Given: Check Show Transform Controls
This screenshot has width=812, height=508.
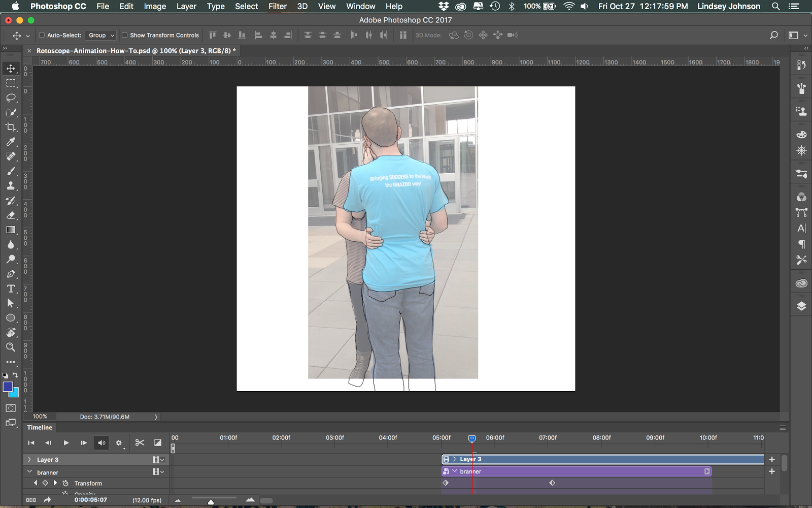Looking at the screenshot, I should [125, 36].
